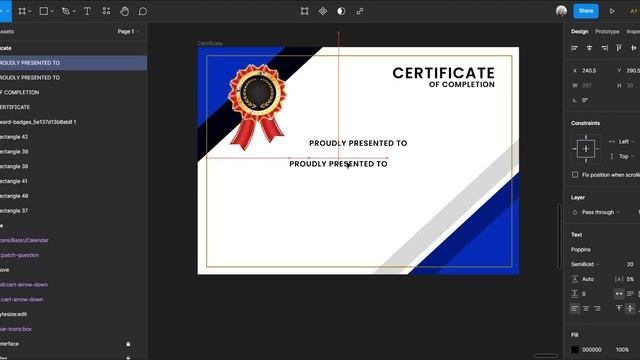640x360 pixels.
Task: Click the Align top icon
Action: tap(619, 48)
